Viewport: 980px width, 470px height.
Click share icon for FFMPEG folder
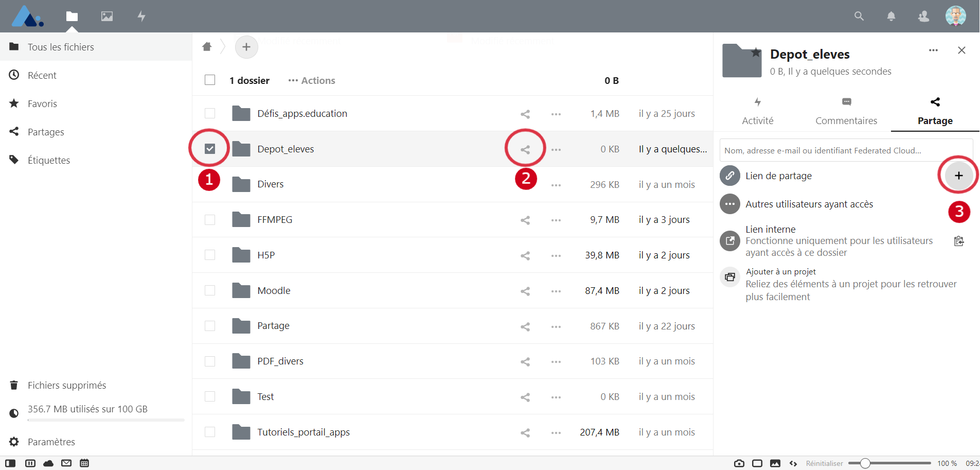click(525, 220)
